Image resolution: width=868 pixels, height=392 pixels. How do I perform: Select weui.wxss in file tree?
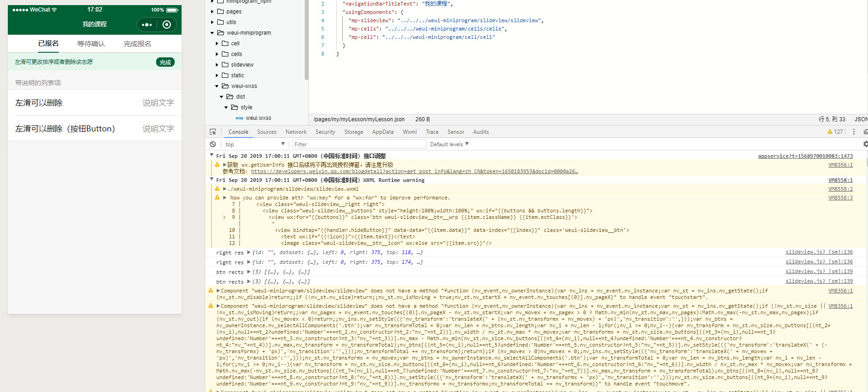click(258, 118)
